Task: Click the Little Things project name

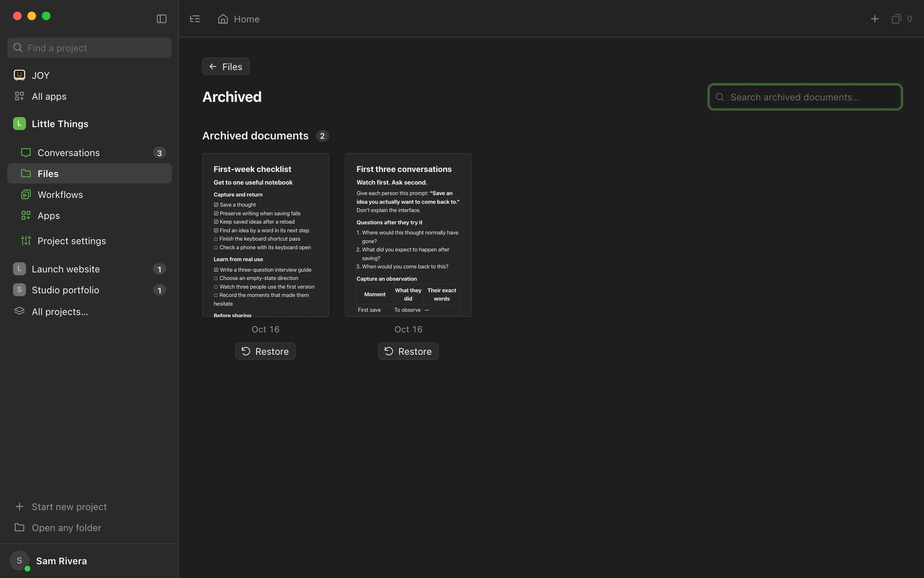Action: 60,124
